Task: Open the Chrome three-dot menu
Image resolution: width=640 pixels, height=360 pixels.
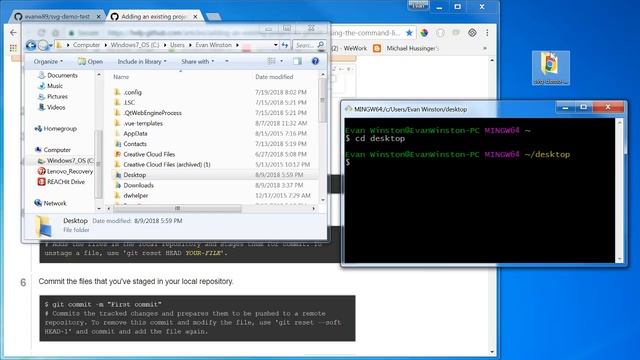Action: [487, 33]
